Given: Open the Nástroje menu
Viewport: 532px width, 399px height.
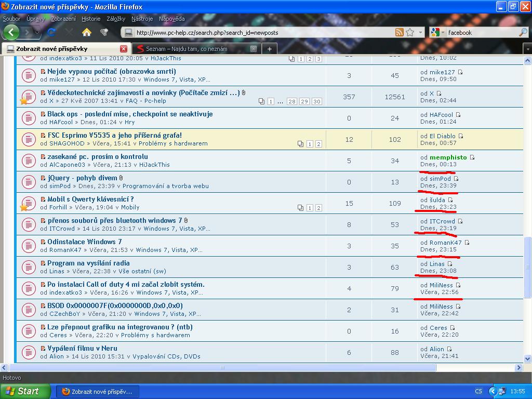Looking at the screenshot, I should (x=142, y=19).
